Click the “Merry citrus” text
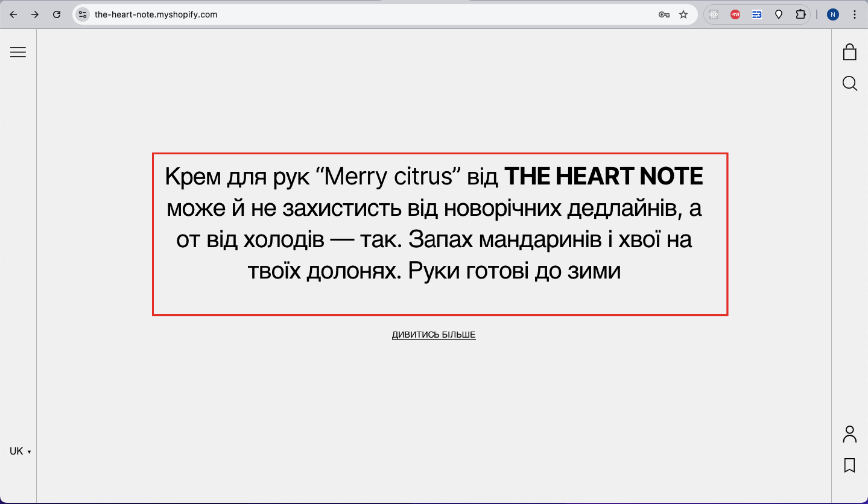The height and width of the screenshot is (504, 868). (x=388, y=177)
